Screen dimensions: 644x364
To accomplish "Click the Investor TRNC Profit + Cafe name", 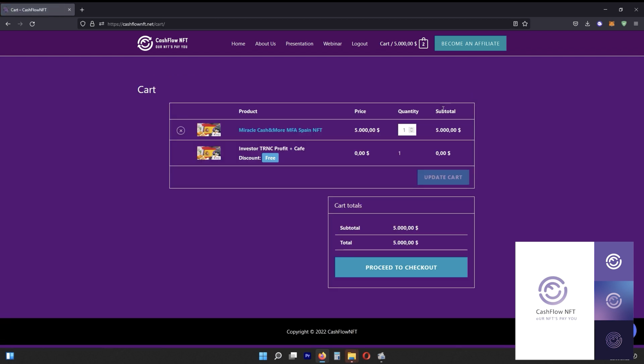I will 271,149.
